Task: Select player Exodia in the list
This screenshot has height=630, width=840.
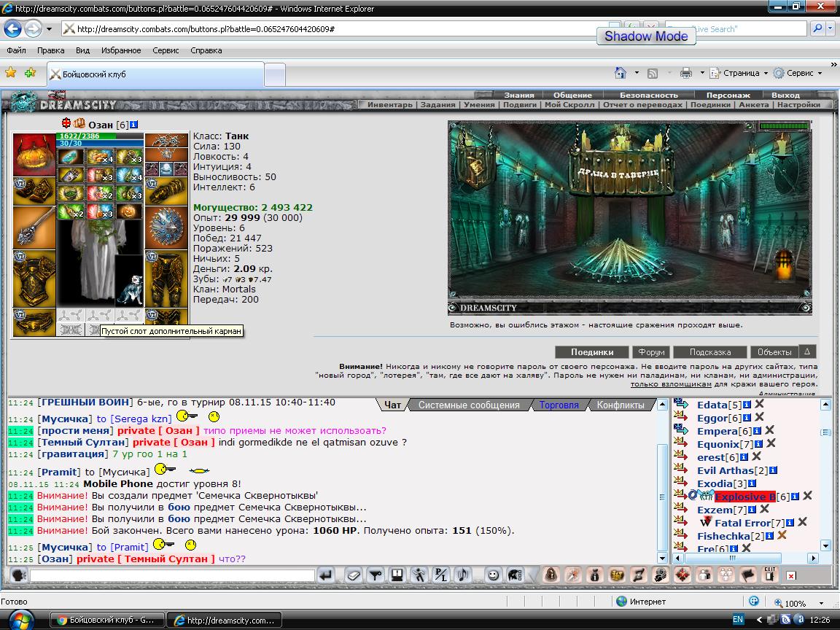Action: pos(715,483)
